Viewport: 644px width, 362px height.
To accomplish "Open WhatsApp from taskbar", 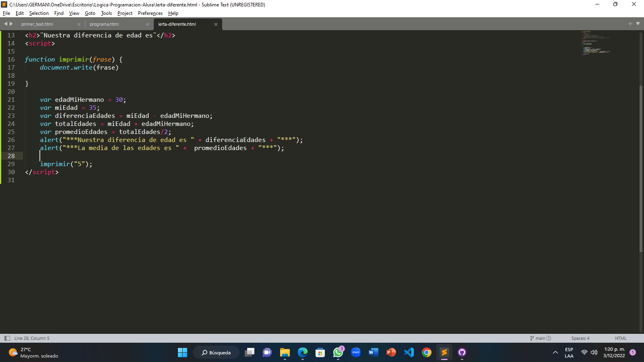I will [338, 353].
